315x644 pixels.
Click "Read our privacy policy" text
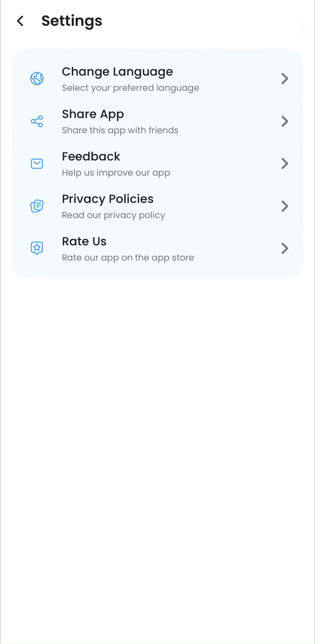click(x=113, y=215)
